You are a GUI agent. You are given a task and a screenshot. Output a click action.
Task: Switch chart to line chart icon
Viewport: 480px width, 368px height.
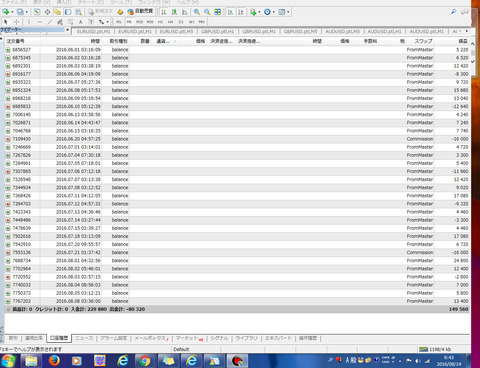coord(184,12)
